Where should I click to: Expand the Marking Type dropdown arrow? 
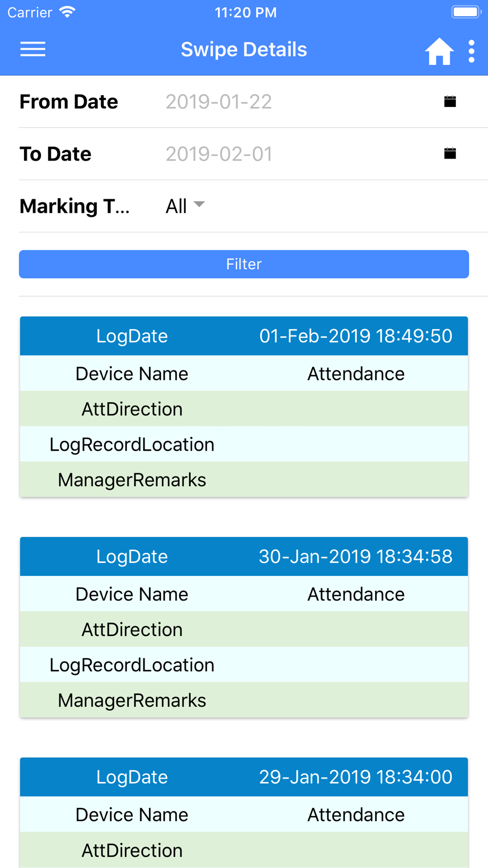click(199, 205)
